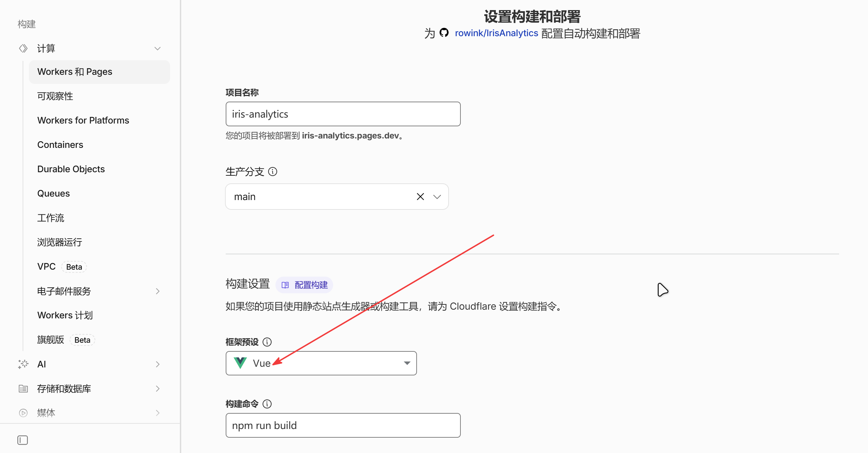Open the 框架预设 Vue dropdown
868x453 pixels.
pos(321,363)
